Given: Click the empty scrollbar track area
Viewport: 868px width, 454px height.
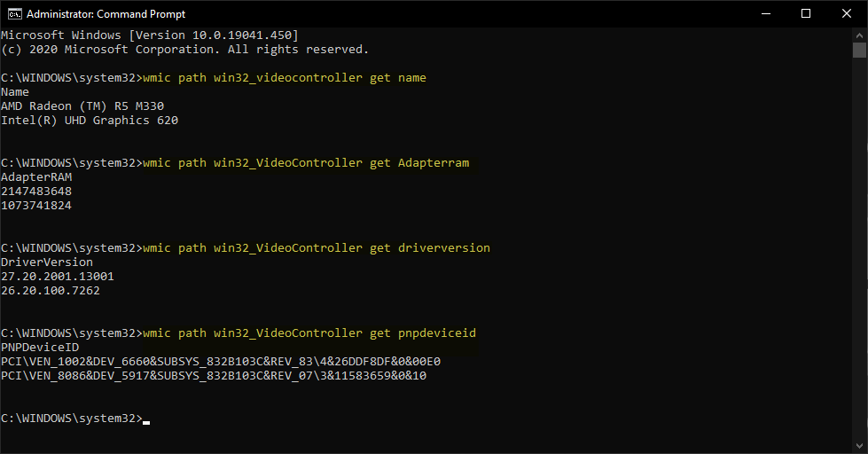Looking at the screenshot, I should pyautogui.click(x=859, y=249).
